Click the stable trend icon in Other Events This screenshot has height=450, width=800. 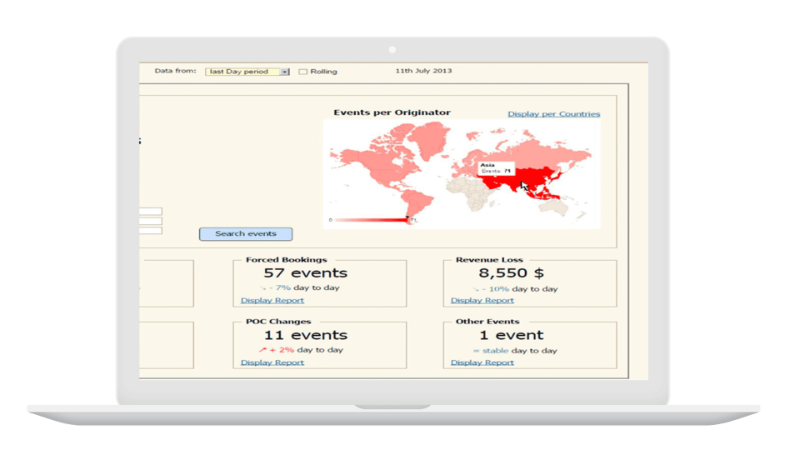[476, 350]
